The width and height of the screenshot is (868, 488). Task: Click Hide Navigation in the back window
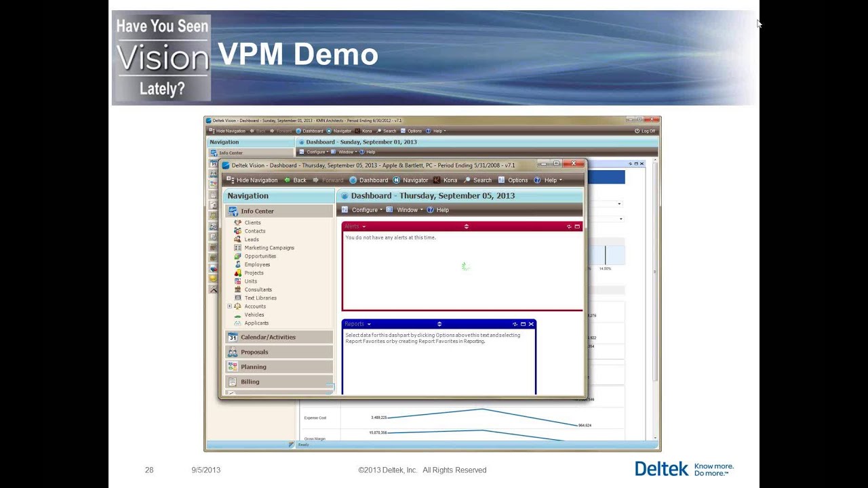point(227,131)
